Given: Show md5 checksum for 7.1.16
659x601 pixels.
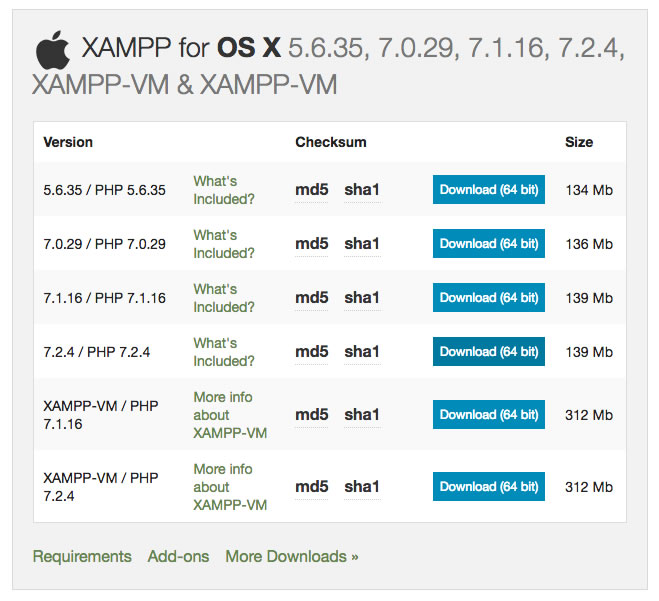Looking at the screenshot, I should tap(311, 298).
